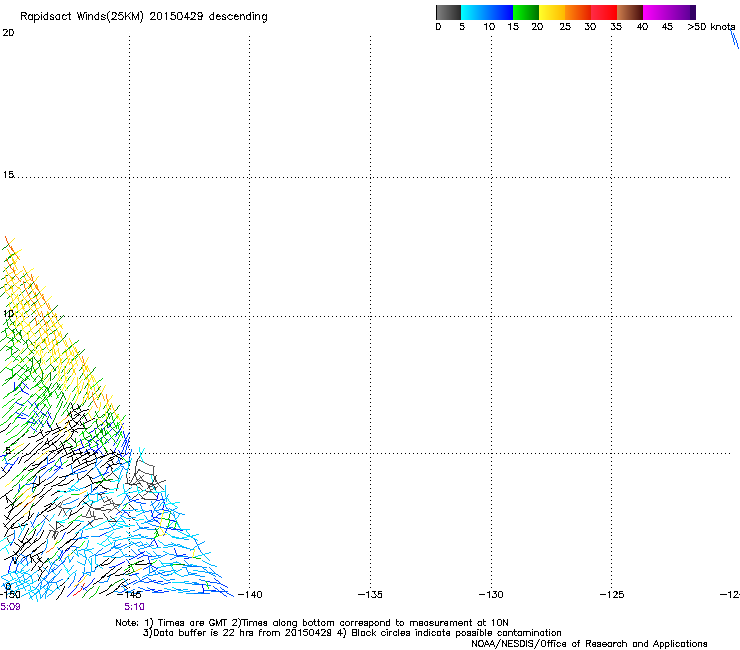Click the orange 25-30 knots legend segment
Image resolution: width=740 pixels, height=650 pixels.
[x=578, y=12]
